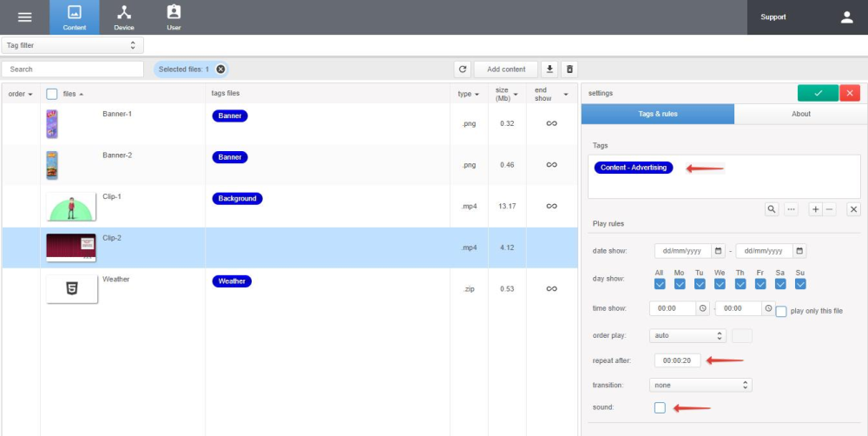Open the hamburger main menu
Image resolution: width=868 pixels, height=436 pixels.
(25, 17)
